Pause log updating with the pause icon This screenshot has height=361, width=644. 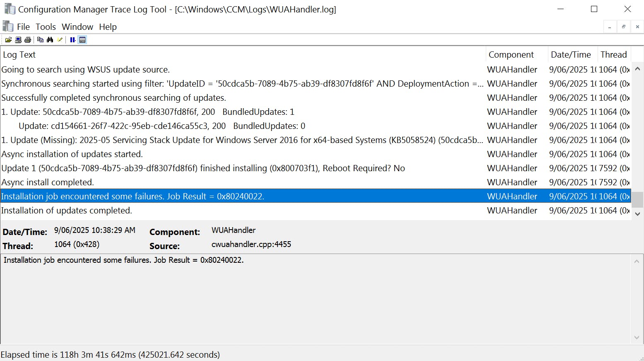pyautogui.click(x=73, y=40)
